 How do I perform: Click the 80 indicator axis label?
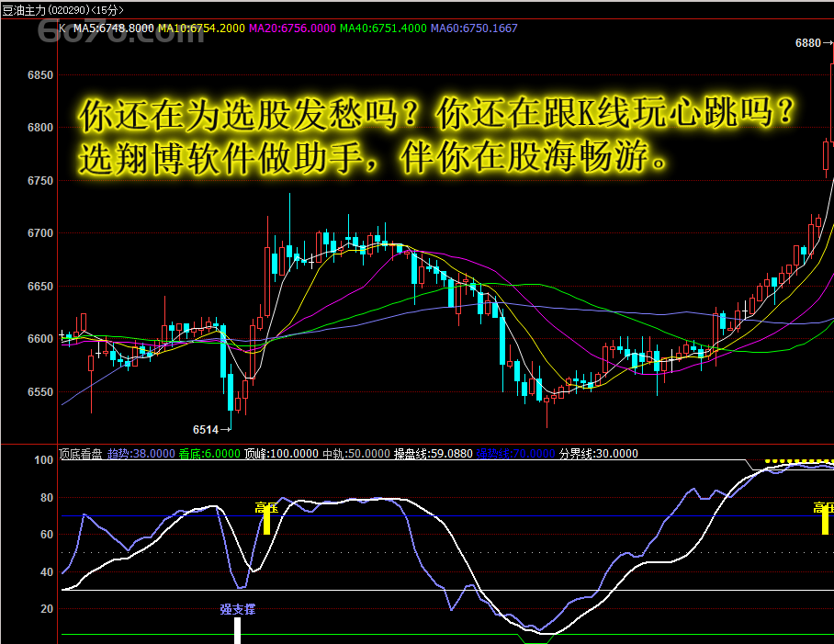click(47, 498)
